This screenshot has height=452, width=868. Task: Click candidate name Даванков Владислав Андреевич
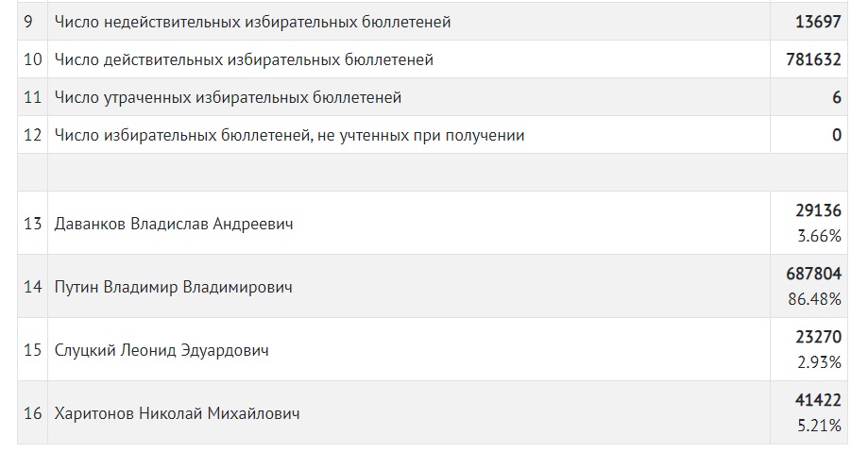point(174,224)
